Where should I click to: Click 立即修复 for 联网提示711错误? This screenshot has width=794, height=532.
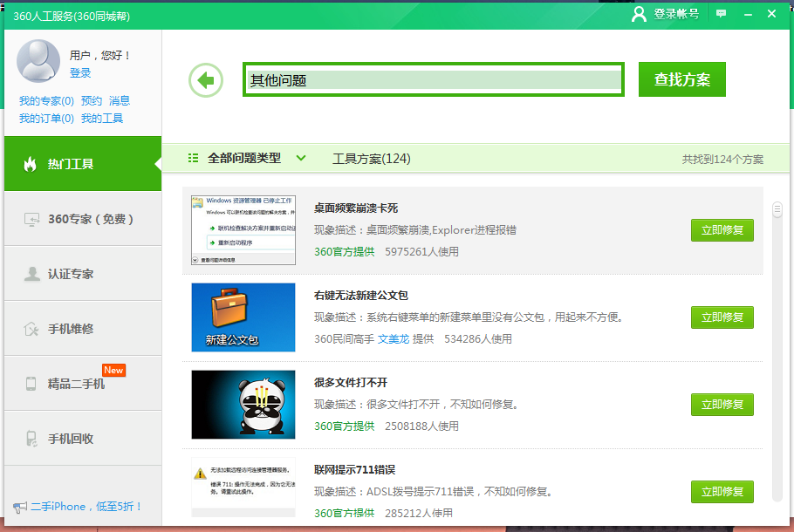tap(722, 492)
